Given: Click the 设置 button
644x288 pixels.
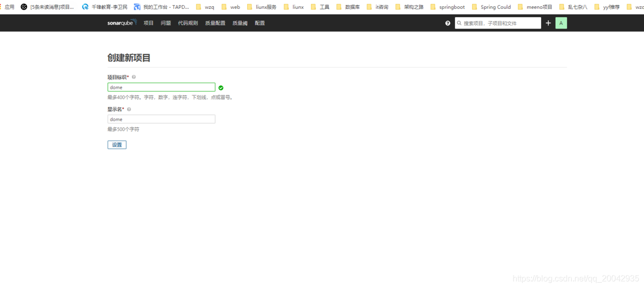Looking at the screenshot, I should (x=117, y=145).
